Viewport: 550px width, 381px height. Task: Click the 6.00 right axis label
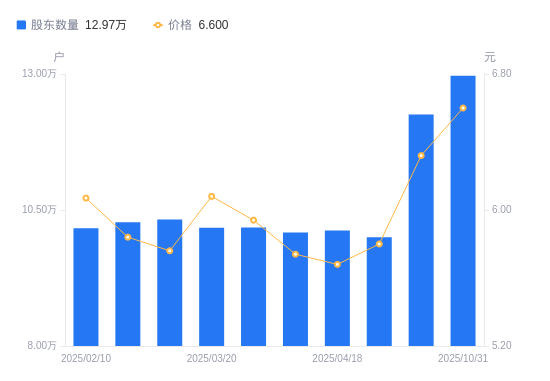[x=502, y=209]
